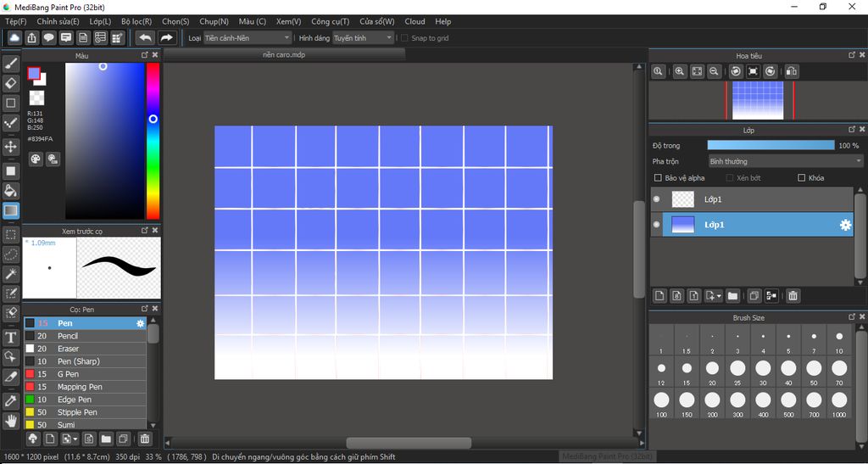Viewport: 868px width, 464px height.
Task: Open the Lớp(L) menu
Action: (x=100, y=21)
